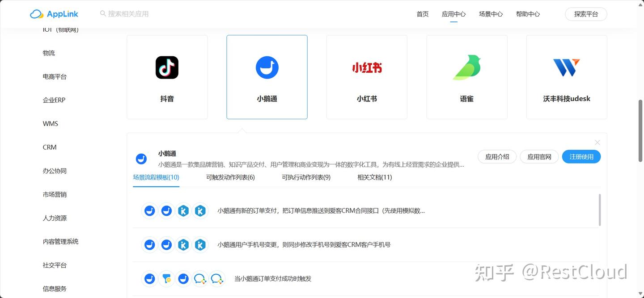
Task: Open the 应用官网 link
Action: point(539,156)
